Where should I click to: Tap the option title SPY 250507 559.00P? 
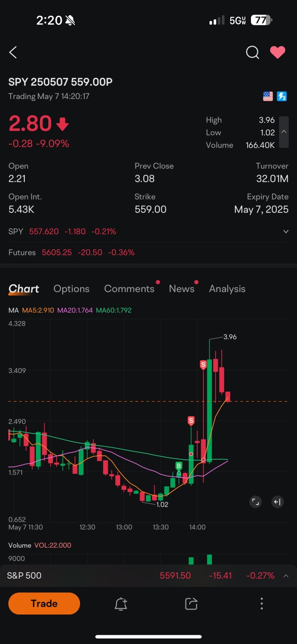coord(60,82)
